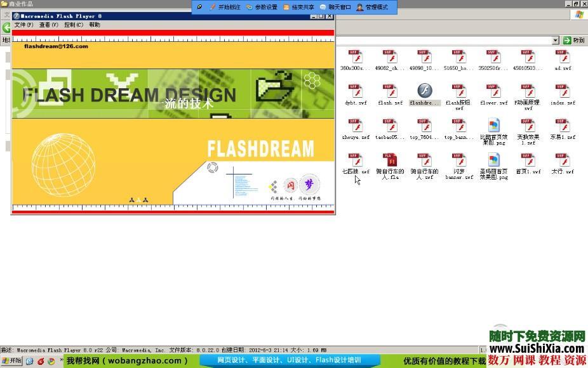The width and height of the screenshot is (588, 368).
Task: Click the shouye.swf file icon
Action: 355,126
